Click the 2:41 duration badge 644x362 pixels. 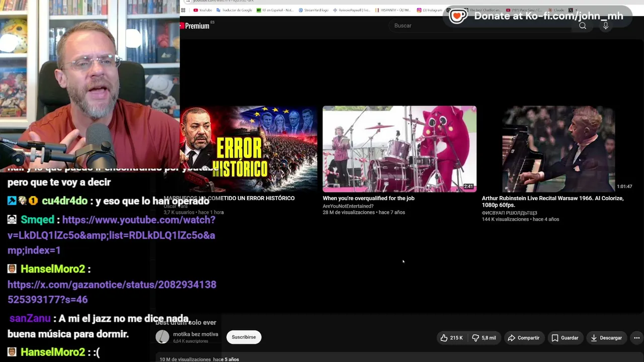coord(468,187)
